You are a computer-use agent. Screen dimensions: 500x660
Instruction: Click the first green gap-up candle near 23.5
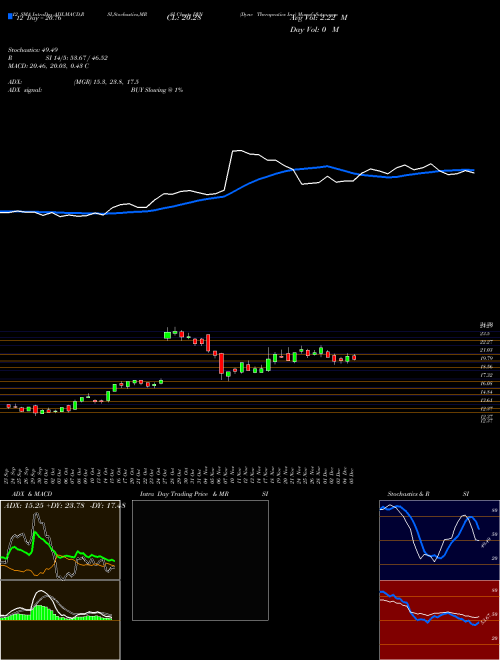tap(168, 335)
